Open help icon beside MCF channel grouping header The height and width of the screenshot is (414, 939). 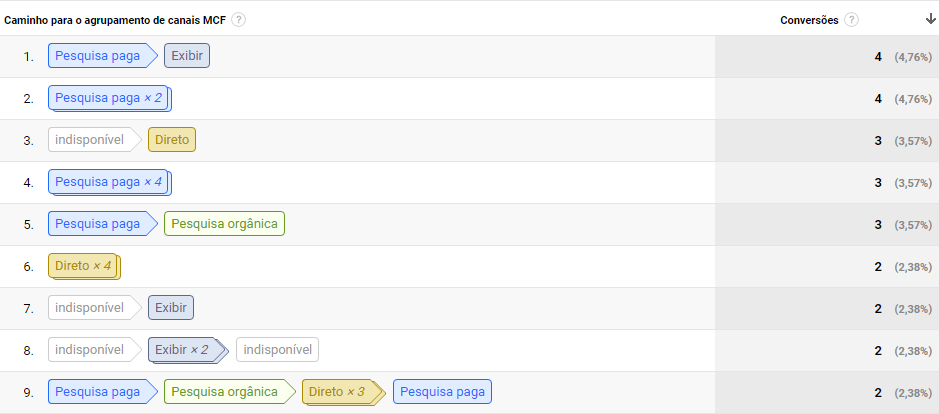[x=238, y=20]
